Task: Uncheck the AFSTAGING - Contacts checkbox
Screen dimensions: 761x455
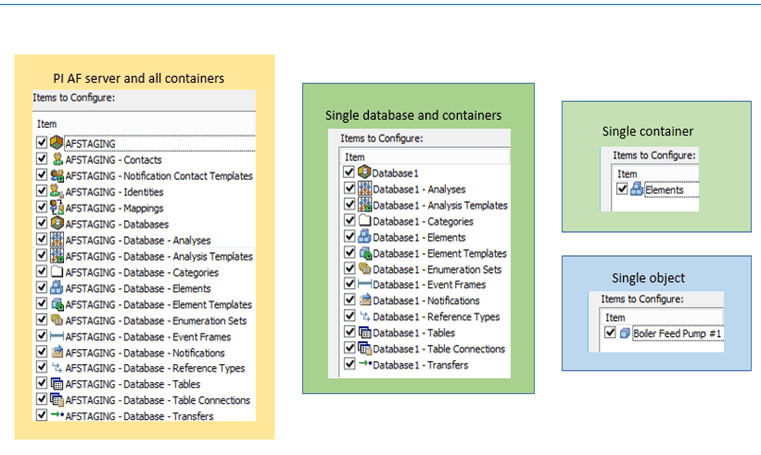Action: (42, 159)
